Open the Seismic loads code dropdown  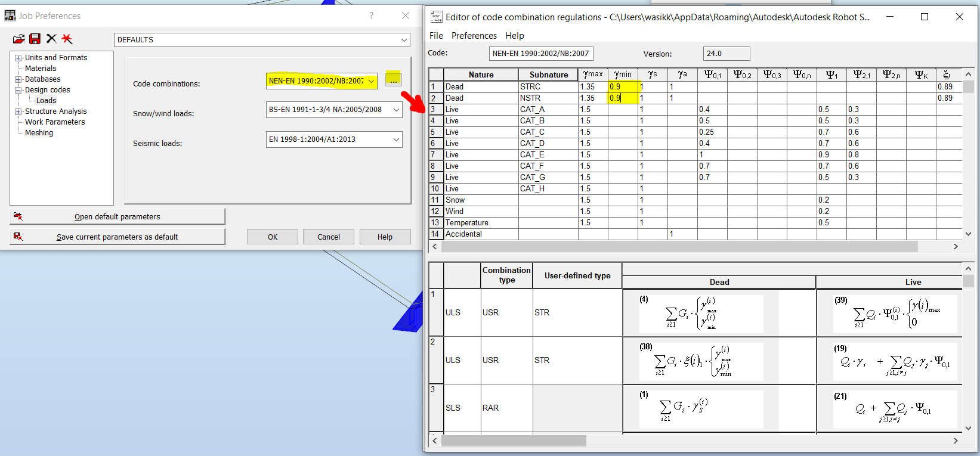coord(396,139)
